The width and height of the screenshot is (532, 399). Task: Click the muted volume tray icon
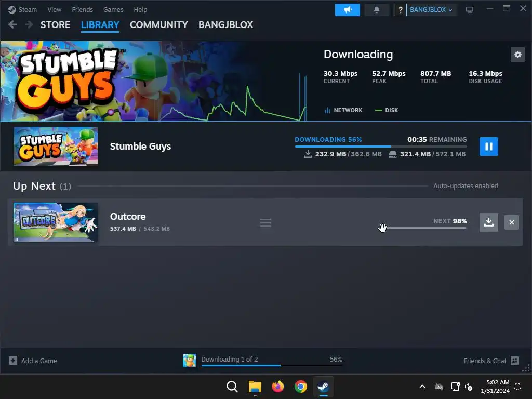(469, 387)
